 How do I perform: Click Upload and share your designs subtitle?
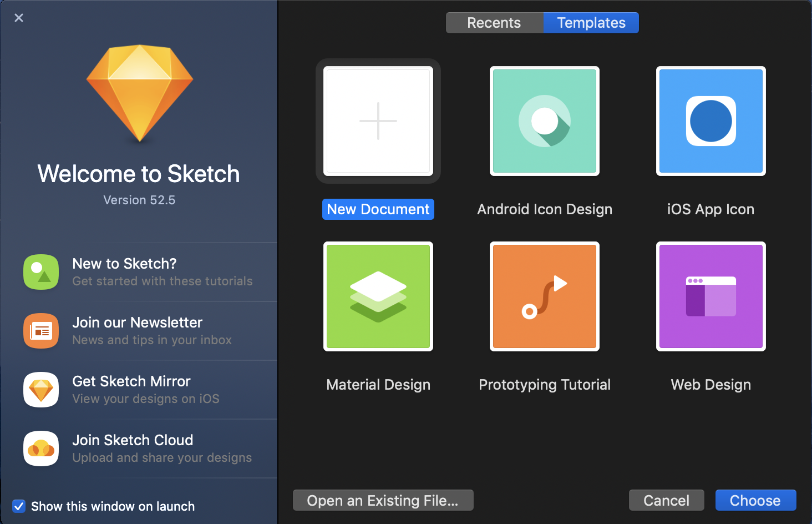[x=162, y=458]
